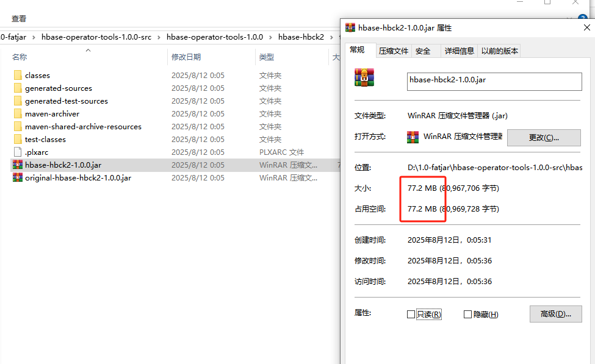Screen dimensions: 595x364
Task: Click the date cell of classes folder row
Action: tap(198, 76)
